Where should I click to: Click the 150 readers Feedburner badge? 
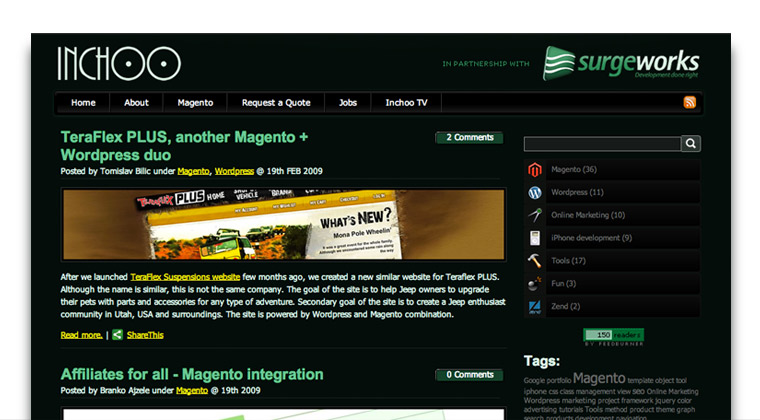[x=614, y=337]
